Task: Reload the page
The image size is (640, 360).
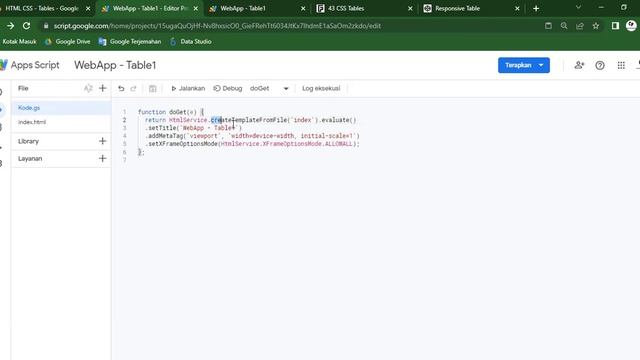Action: pyautogui.click(x=27, y=26)
